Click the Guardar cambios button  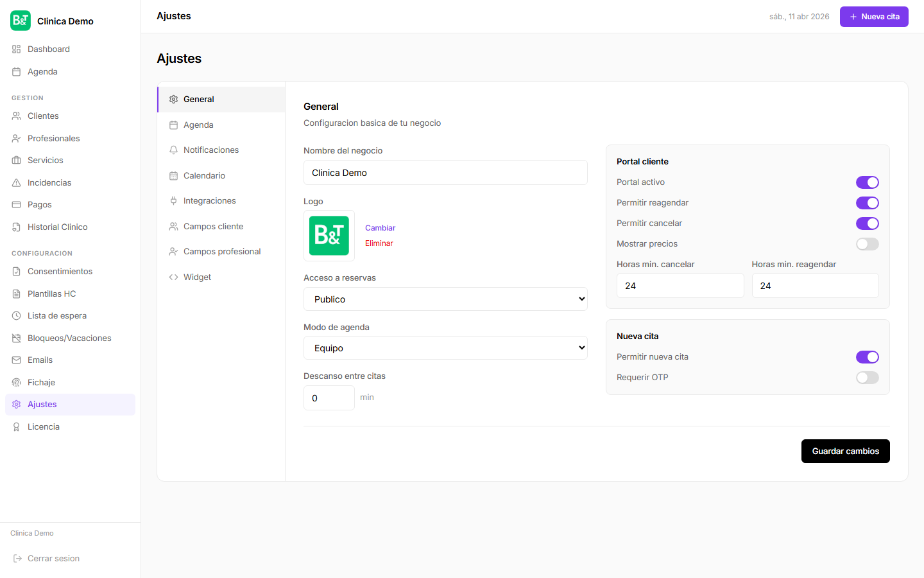pos(846,451)
